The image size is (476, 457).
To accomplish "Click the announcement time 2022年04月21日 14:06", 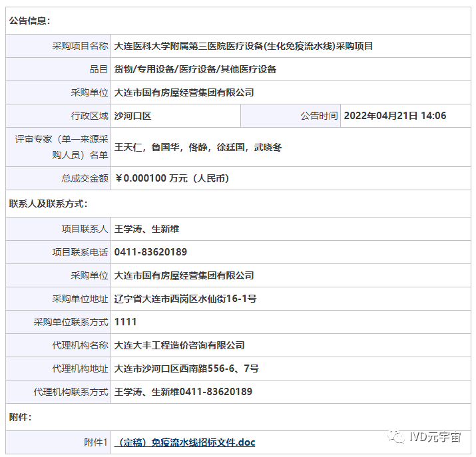I will pyautogui.click(x=395, y=116).
